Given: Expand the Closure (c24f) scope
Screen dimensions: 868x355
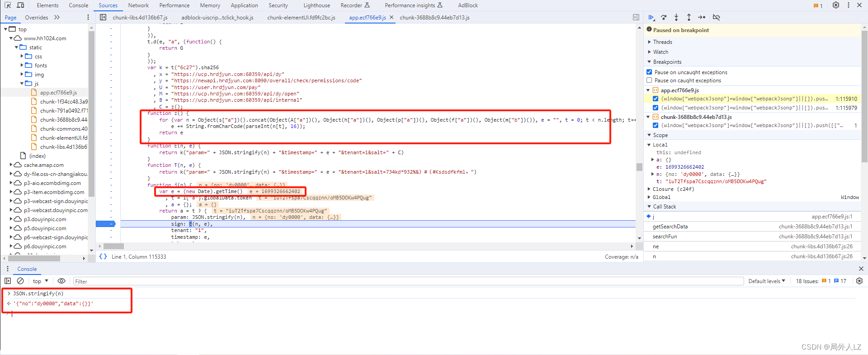Looking at the screenshot, I should click(650, 189).
